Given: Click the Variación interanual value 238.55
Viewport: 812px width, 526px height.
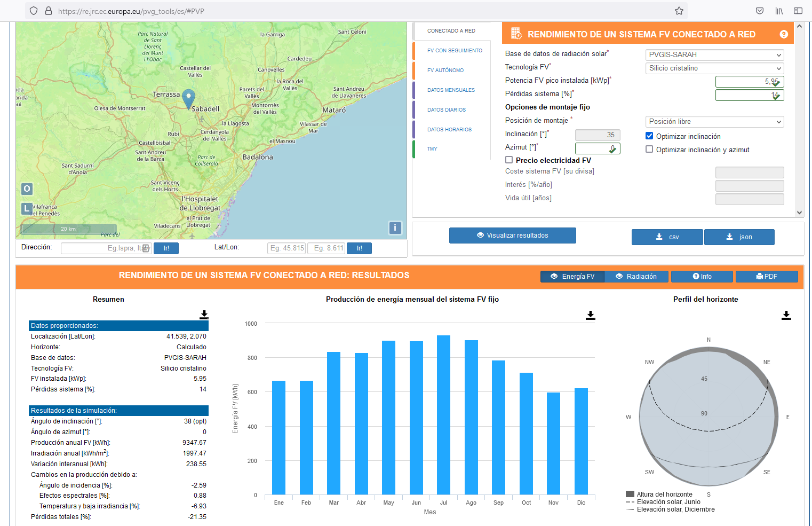Looking at the screenshot, I should point(196,464).
